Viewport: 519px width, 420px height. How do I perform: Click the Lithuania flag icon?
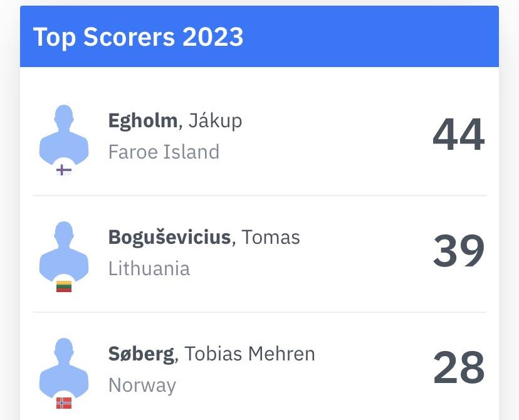[64, 286]
